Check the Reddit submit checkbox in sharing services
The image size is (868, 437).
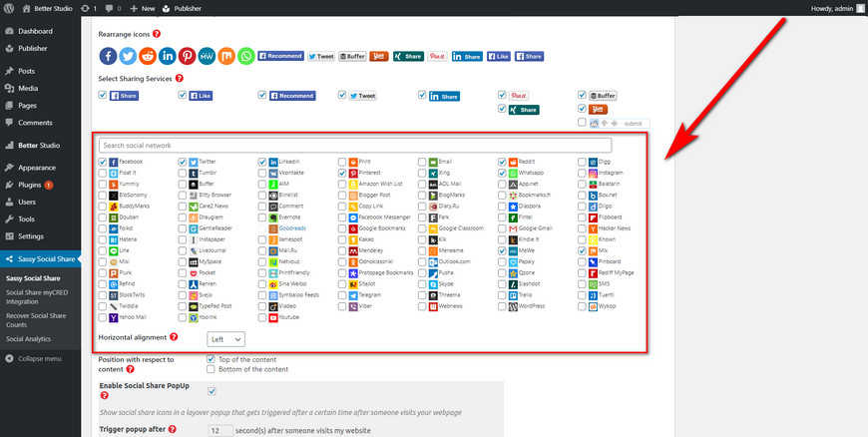pos(582,123)
